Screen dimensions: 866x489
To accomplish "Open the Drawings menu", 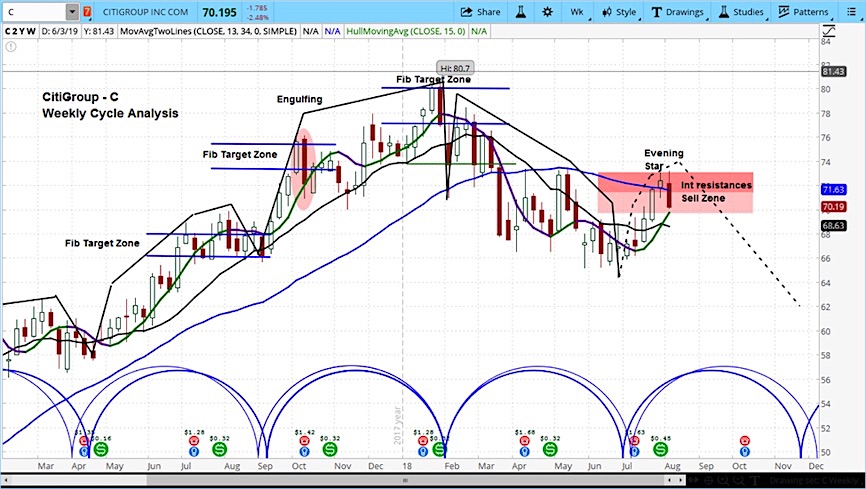I will pyautogui.click(x=678, y=12).
